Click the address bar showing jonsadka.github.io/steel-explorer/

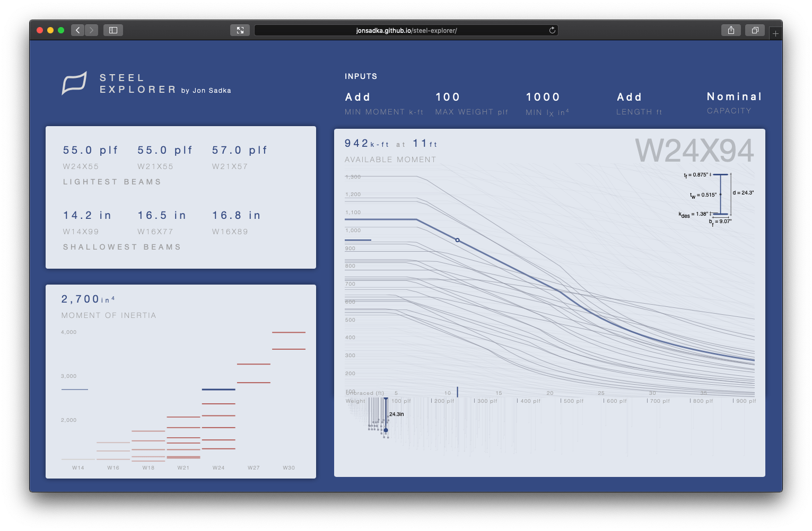click(406, 30)
